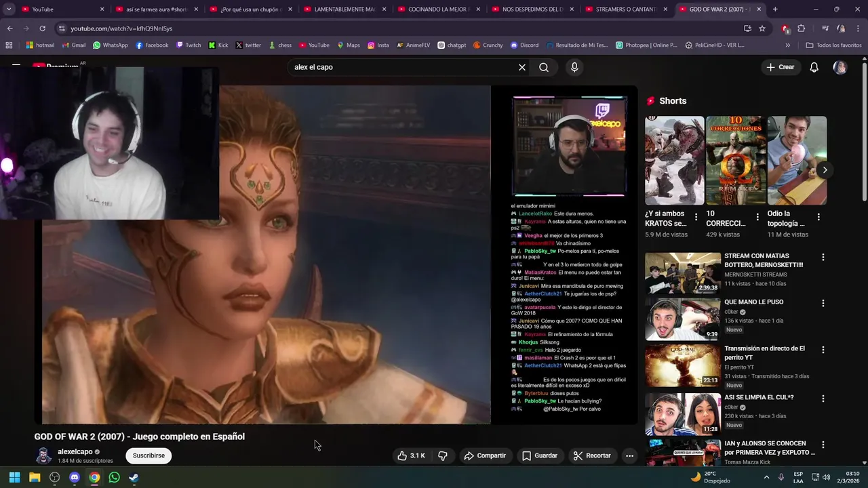The height and width of the screenshot is (488, 868).
Task: Open the Twitch bookmark
Action: click(x=189, y=45)
